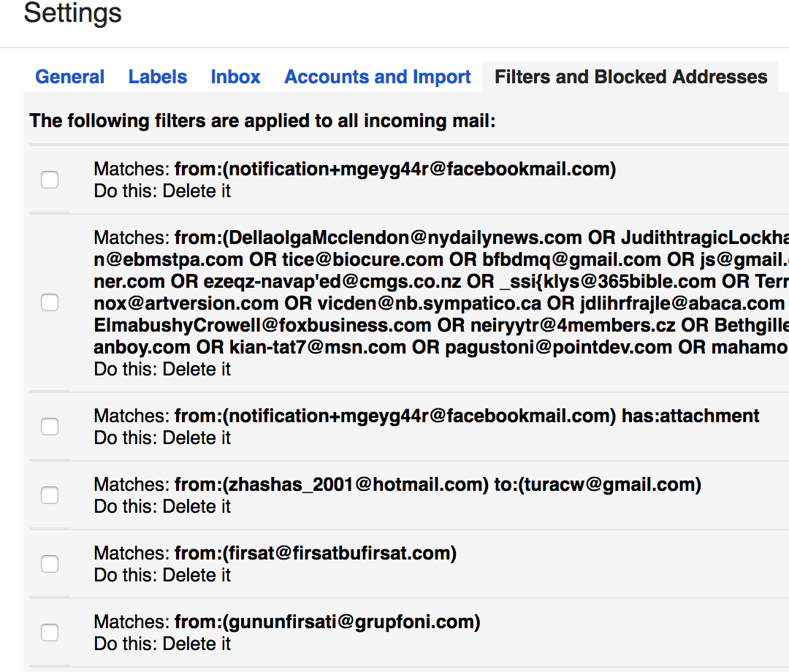Click the has:attachment text in the facebookmail filter

coord(690,416)
